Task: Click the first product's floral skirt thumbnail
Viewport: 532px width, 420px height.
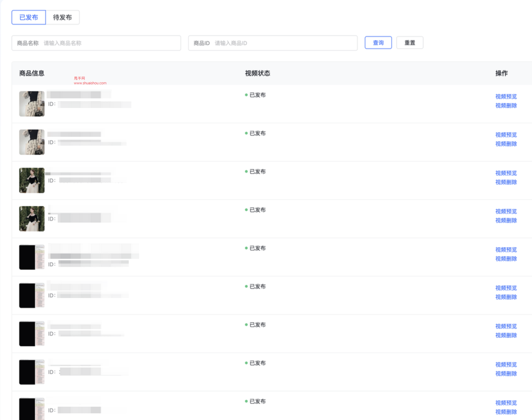Action: 32,104
